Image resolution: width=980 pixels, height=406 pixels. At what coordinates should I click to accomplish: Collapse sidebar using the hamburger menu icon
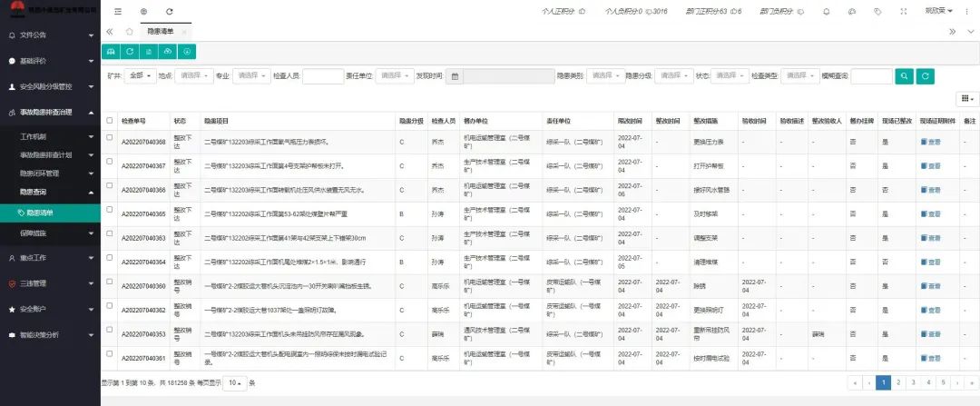tap(117, 12)
